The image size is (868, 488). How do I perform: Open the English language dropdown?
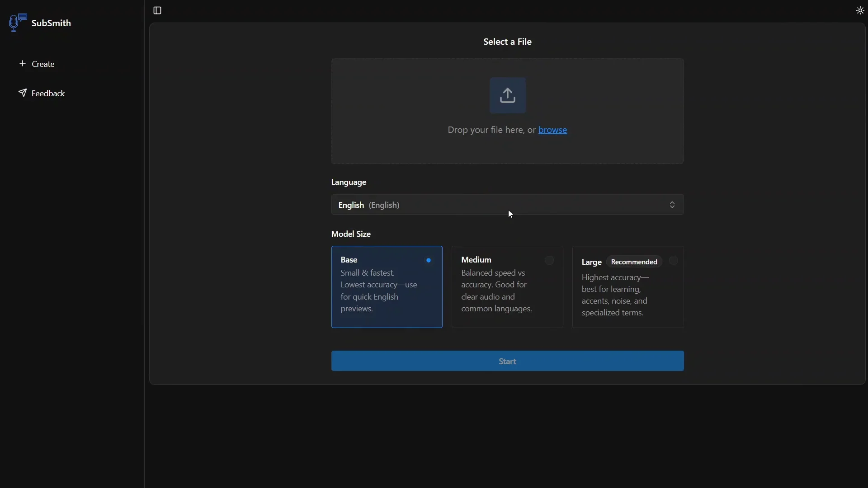497,205
